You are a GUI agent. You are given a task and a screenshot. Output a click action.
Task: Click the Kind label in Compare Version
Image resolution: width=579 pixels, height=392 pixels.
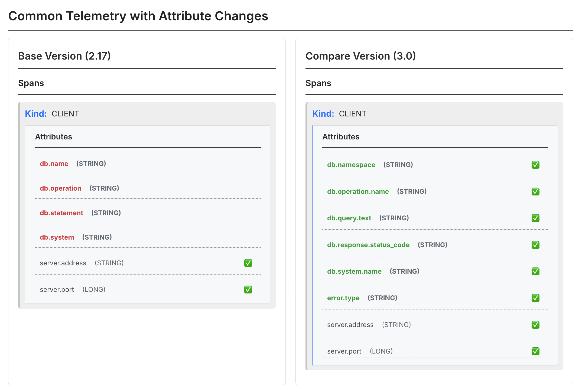(323, 114)
